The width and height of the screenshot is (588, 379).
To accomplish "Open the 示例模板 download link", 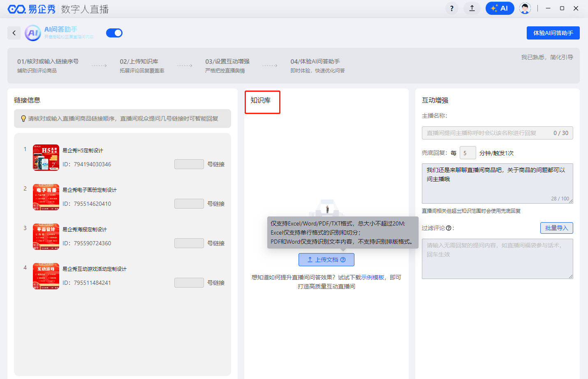I will click(x=373, y=277).
